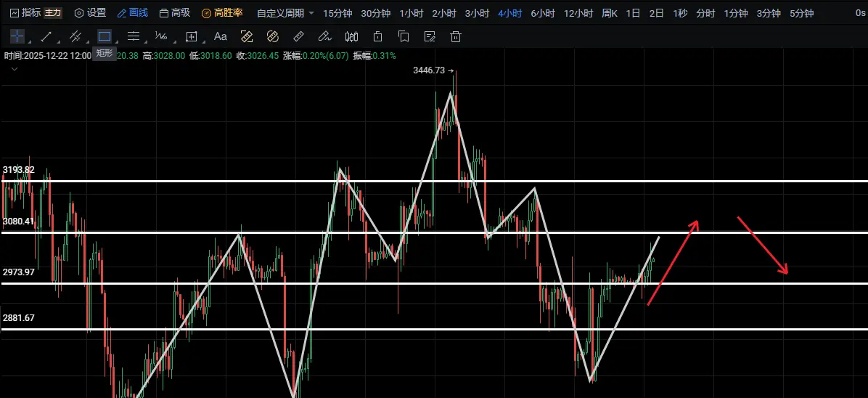This screenshot has width=868, height=398.
Task: Toggle the 主力 badge
Action: click(52, 13)
